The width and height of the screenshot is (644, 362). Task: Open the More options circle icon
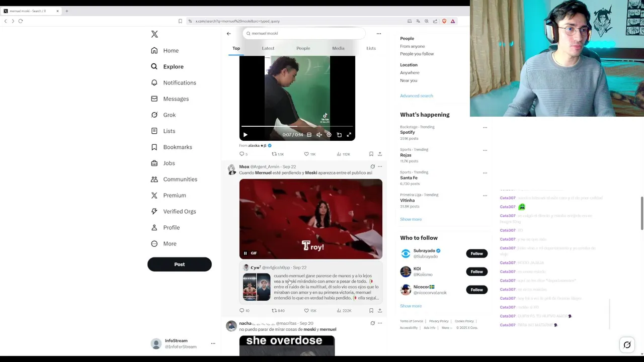point(154,243)
